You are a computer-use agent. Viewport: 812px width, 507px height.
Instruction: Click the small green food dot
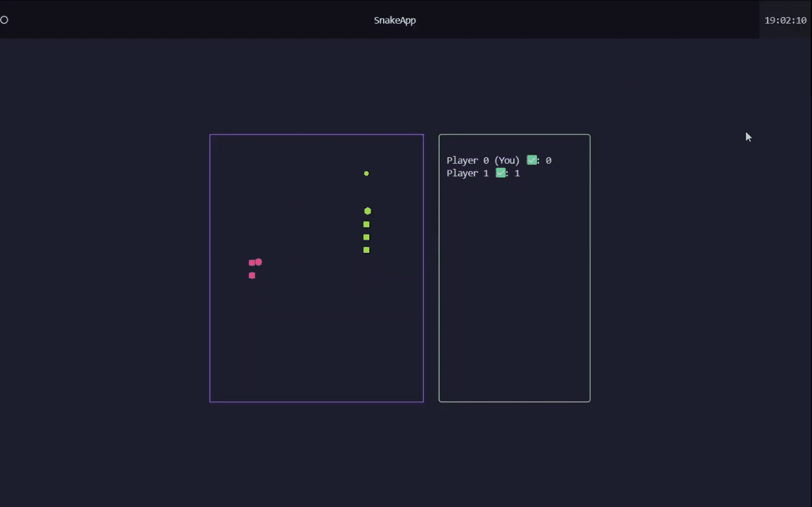click(366, 174)
